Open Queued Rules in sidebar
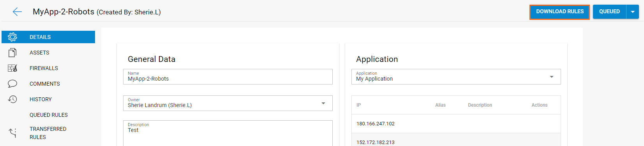Viewport: 644px width, 146px height. click(48, 115)
